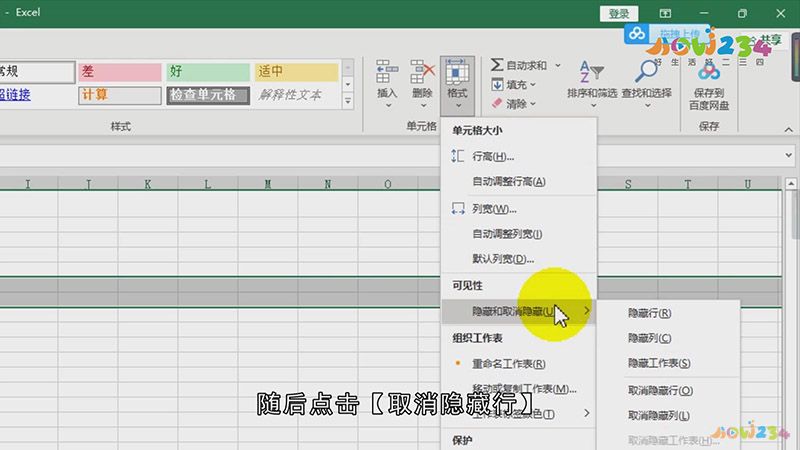
Task: Choose Default Width menu item
Action: coord(518,259)
